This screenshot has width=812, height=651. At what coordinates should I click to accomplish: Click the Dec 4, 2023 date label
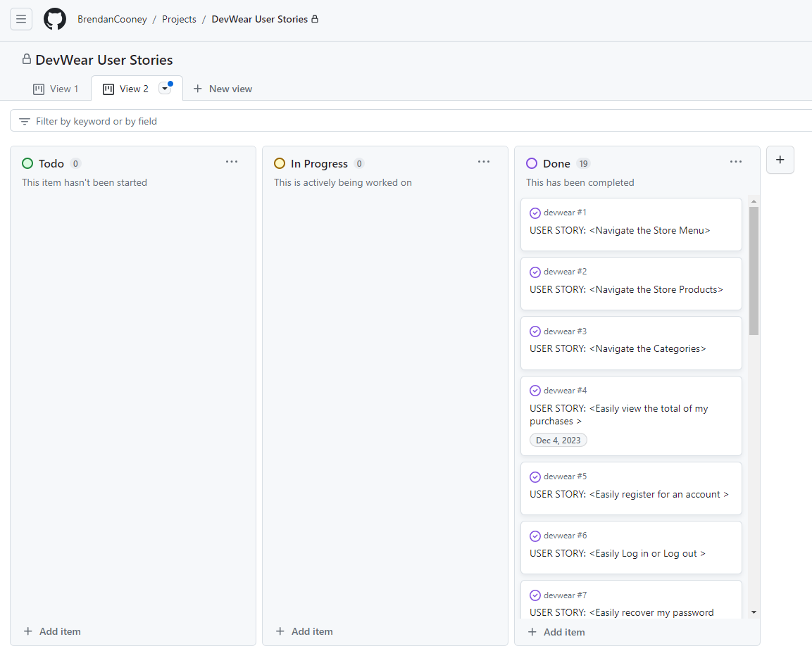click(x=558, y=441)
